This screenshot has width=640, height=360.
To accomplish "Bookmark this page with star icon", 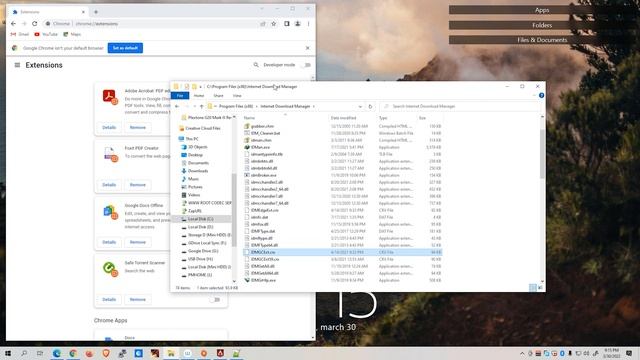I will coord(273,24).
